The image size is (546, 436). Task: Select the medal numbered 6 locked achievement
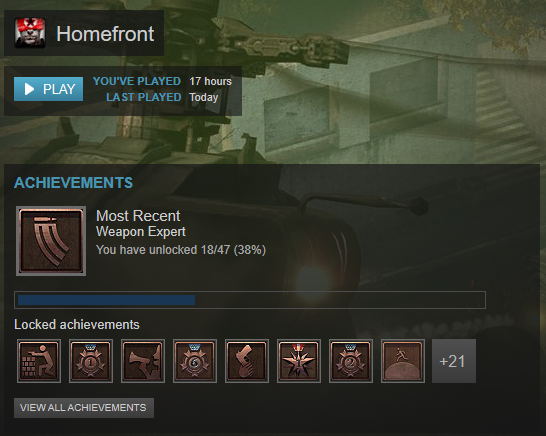[195, 361]
